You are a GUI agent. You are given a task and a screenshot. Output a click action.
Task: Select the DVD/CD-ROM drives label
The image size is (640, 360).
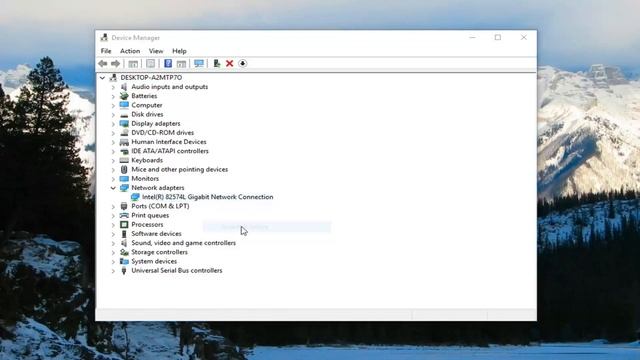point(162,133)
